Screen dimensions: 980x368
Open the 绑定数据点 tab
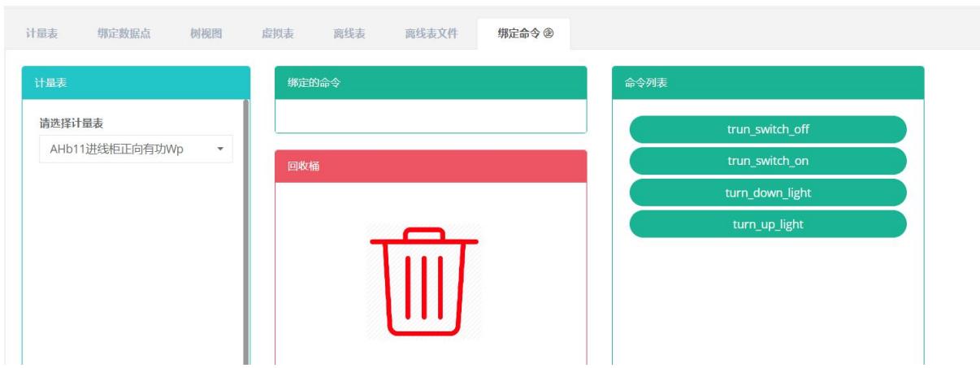[x=124, y=34]
